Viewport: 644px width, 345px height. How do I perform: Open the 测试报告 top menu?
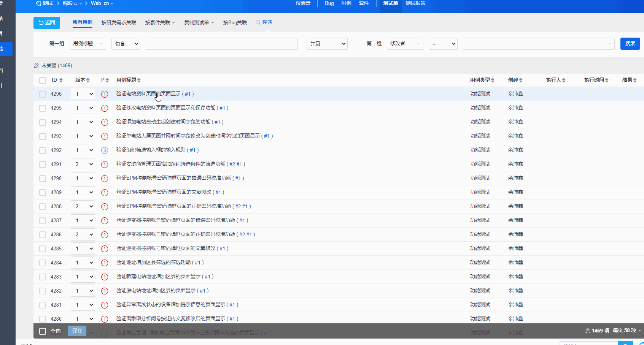415,3
